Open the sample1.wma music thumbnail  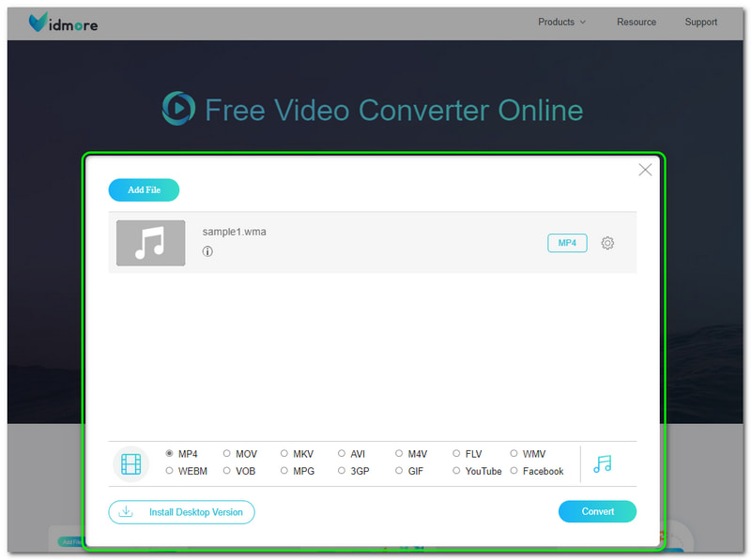click(x=150, y=242)
